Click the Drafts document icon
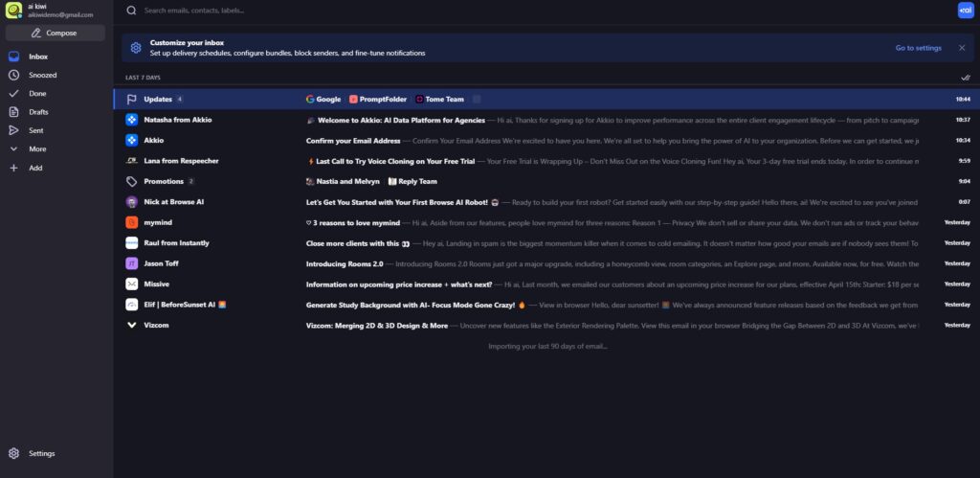The height and width of the screenshot is (478, 980). click(x=13, y=112)
